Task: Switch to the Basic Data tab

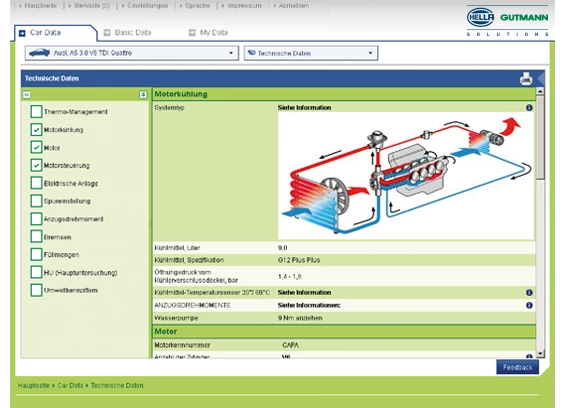Action: coord(128,33)
